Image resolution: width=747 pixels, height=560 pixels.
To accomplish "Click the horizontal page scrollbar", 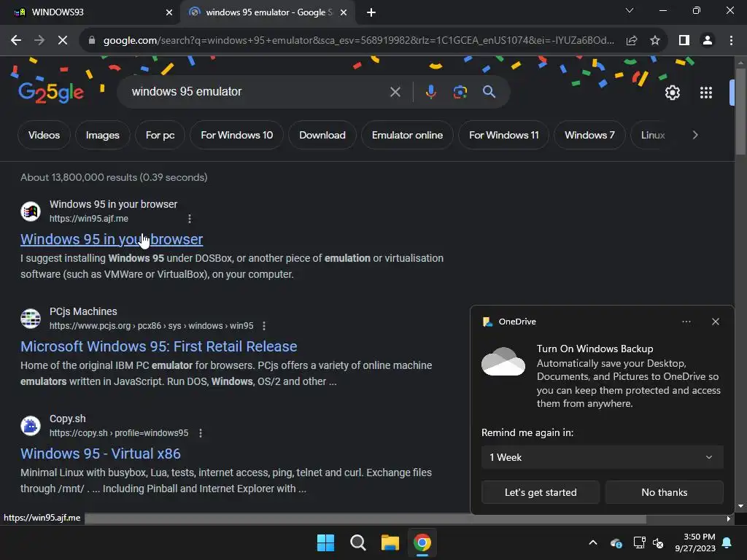I will click(365, 518).
